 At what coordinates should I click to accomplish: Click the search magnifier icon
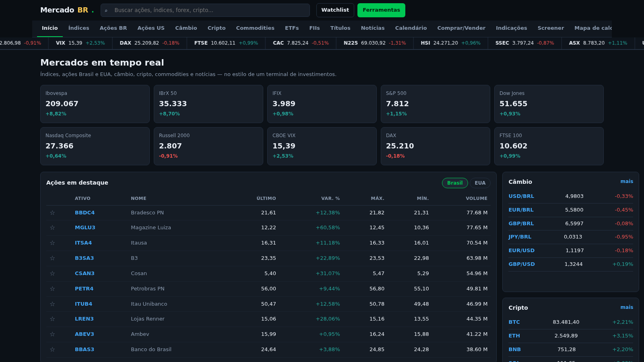coord(106,10)
